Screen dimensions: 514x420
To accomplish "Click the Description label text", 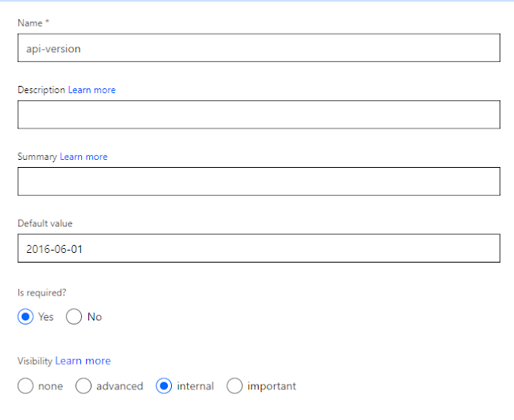I will [41, 90].
